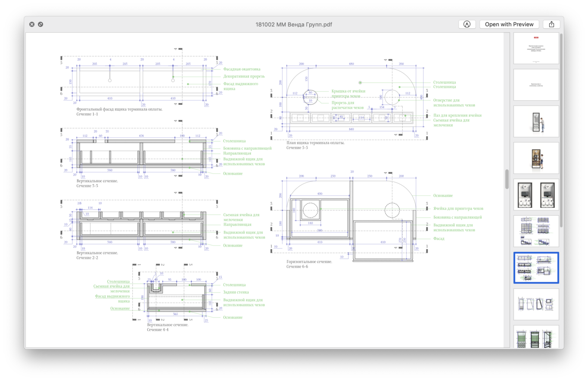Click the thumbnail sidebar scrollbar

coord(561,129)
